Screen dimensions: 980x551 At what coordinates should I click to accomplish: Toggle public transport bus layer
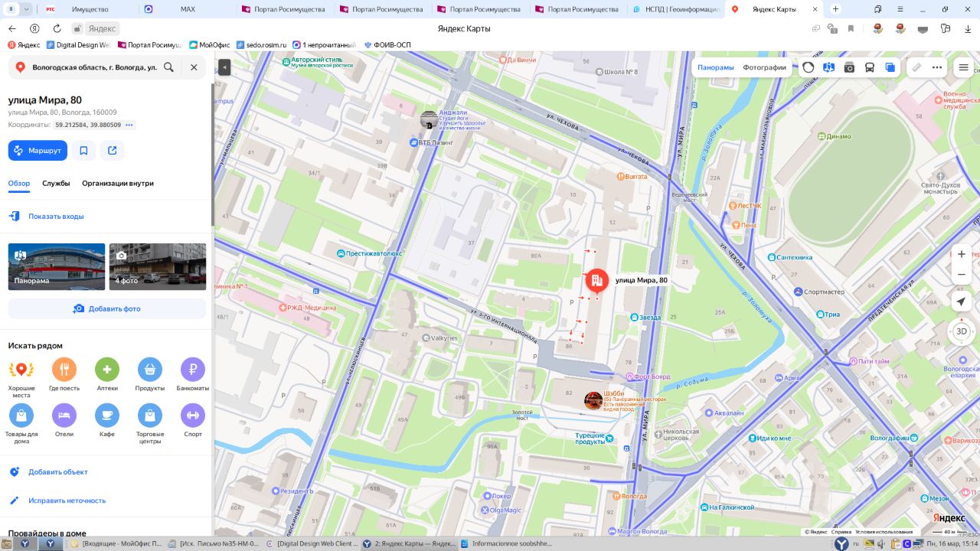coord(870,67)
